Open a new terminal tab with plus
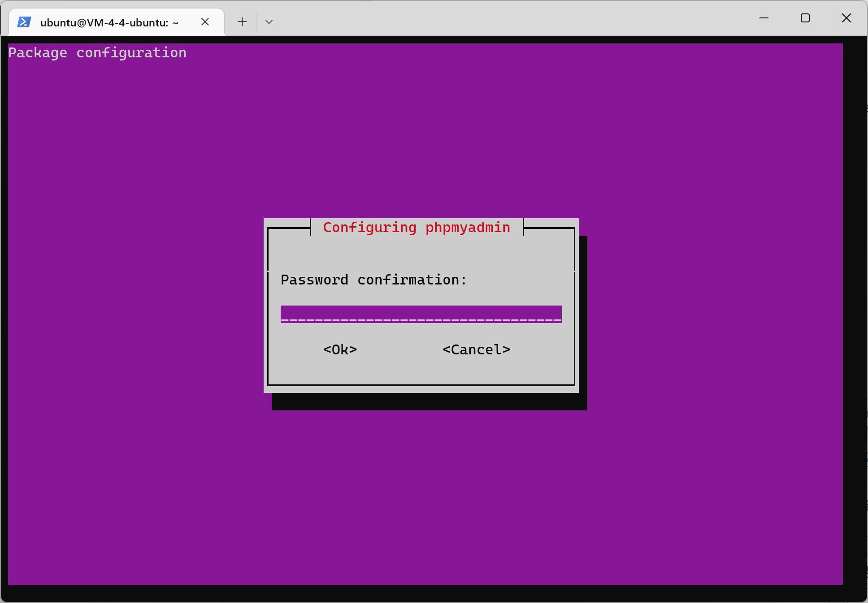 point(242,22)
